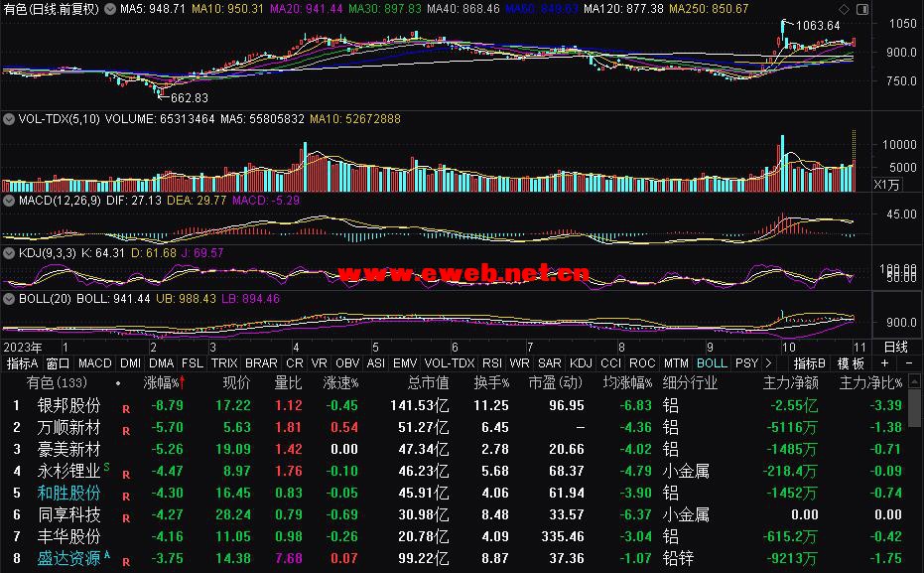This screenshot has width=924, height=573.
Task: Click the R badge beside 同享科技
Action: point(126,518)
